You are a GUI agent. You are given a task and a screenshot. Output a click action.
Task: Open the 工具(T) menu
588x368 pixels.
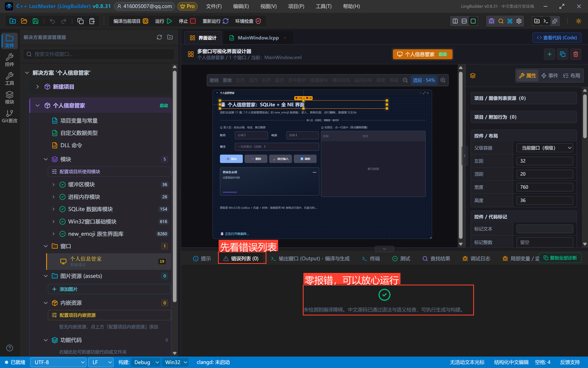[323, 6]
